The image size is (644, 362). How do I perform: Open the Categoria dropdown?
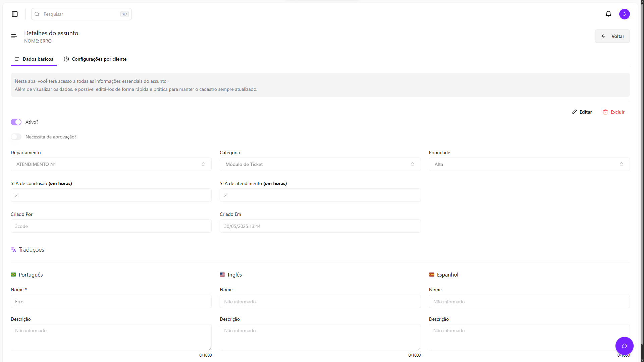point(320,164)
